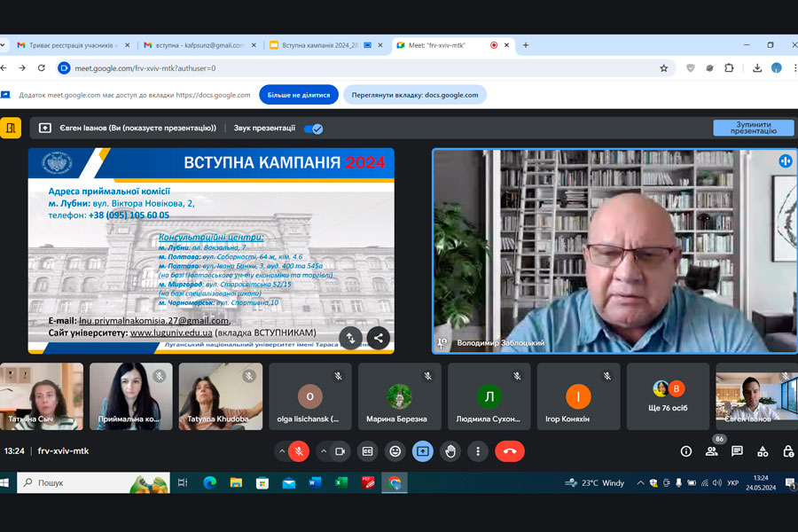The height and width of the screenshot is (532, 798).
Task: Select the Марина Березна participant tile
Action: pos(400,396)
